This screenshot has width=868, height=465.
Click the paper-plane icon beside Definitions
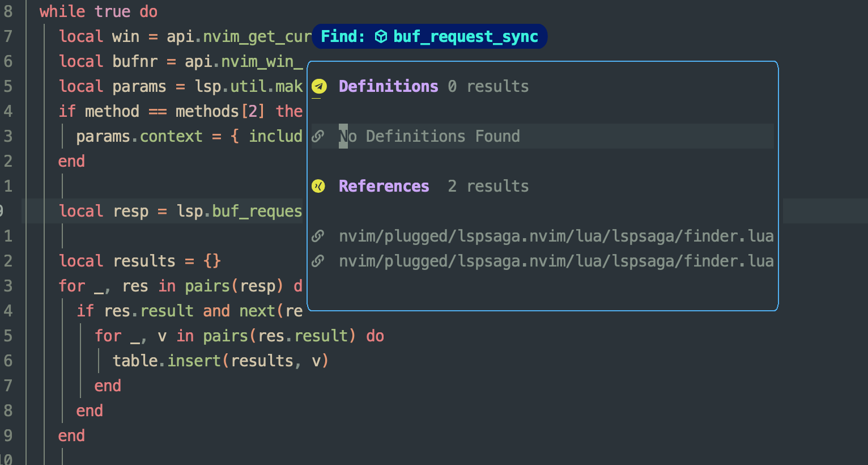(318, 86)
